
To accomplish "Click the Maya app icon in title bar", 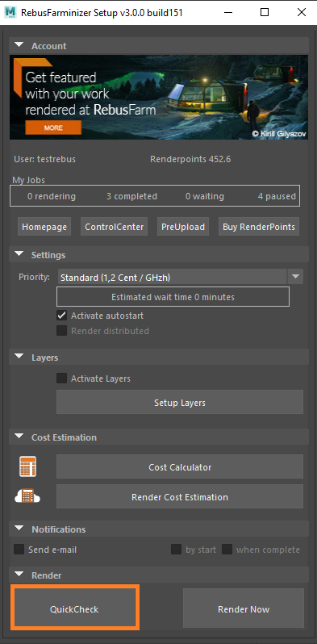I will pos(10,12).
